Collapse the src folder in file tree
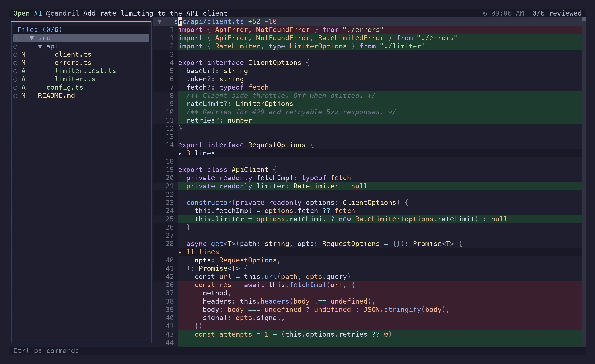The image size is (595, 364). pos(32,38)
